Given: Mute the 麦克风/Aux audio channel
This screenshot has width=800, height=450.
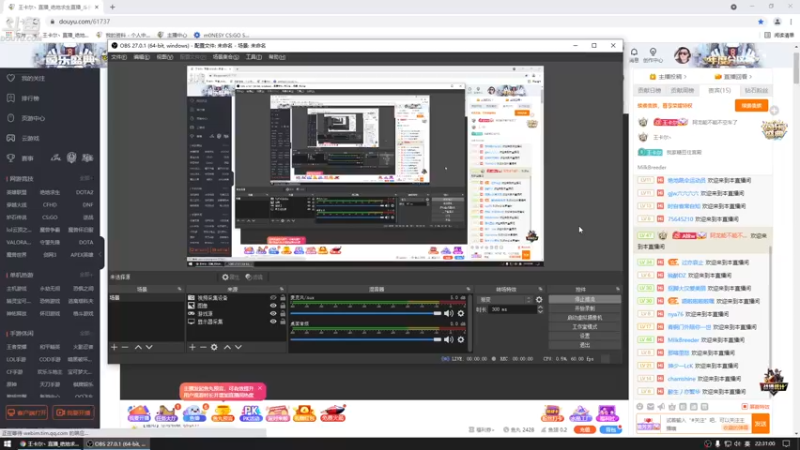Looking at the screenshot, I should tap(448, 313).
